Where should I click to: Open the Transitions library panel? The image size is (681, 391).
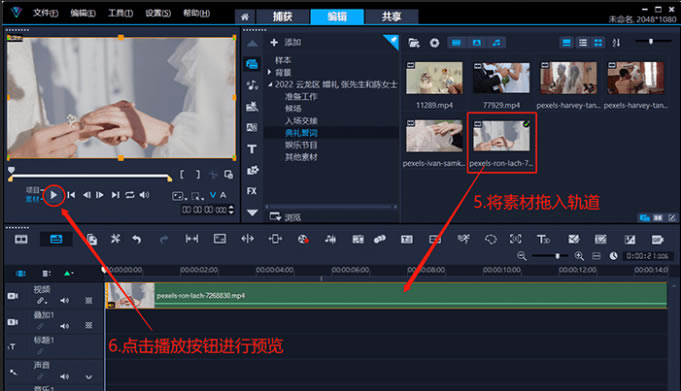tap(252, 128)
